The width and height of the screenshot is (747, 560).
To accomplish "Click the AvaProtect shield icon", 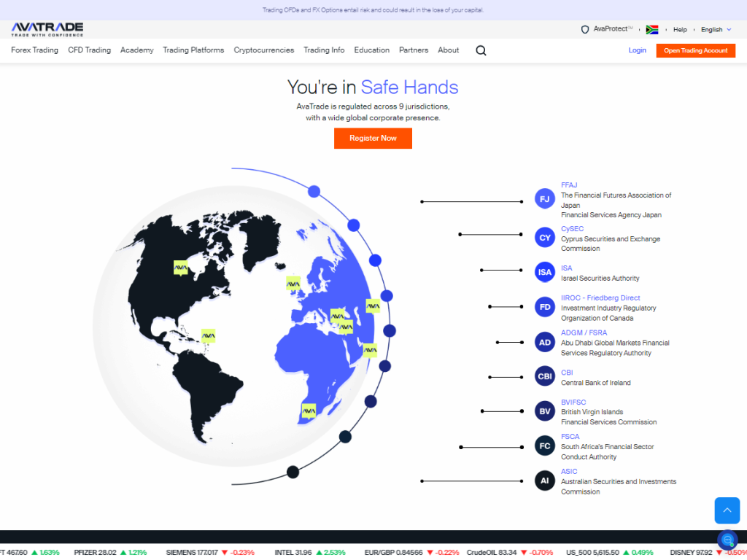I will point(584,30).
